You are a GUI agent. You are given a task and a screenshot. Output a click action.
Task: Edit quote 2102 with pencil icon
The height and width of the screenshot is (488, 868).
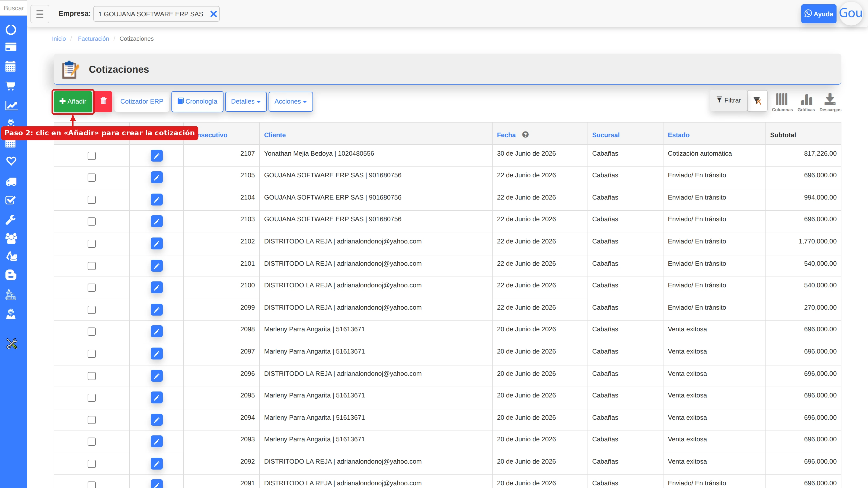(x=157, y=243)
